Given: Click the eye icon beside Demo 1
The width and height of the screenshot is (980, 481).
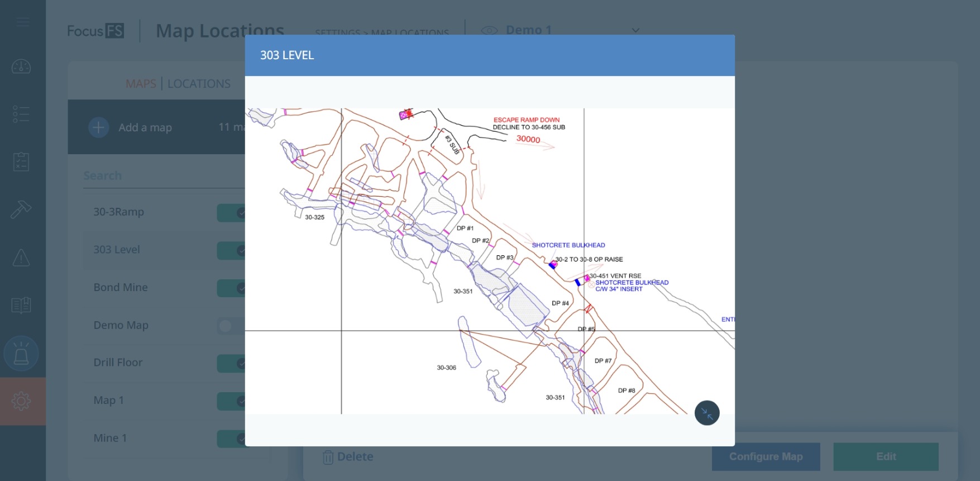Looking at the screenshot, I should coord(490,31).
